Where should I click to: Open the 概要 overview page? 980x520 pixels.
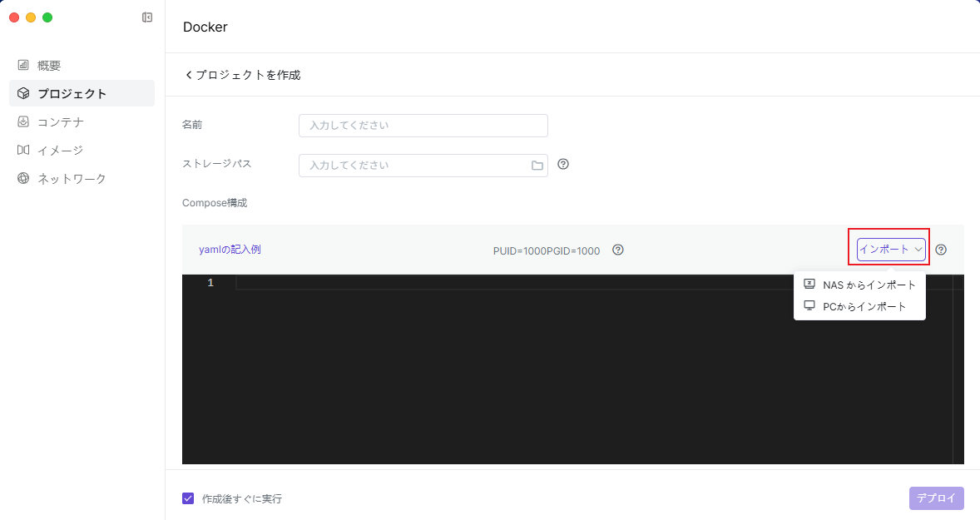(x=48, y=65)
